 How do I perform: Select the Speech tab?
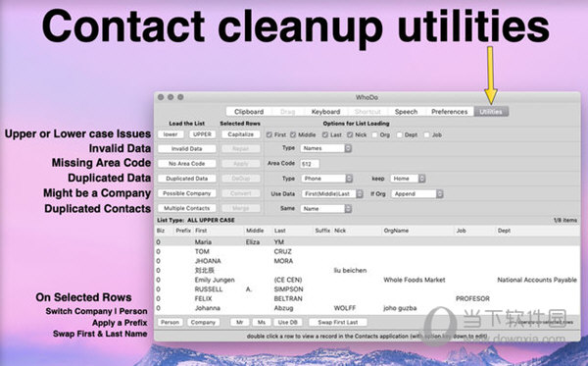coord(406,112)
